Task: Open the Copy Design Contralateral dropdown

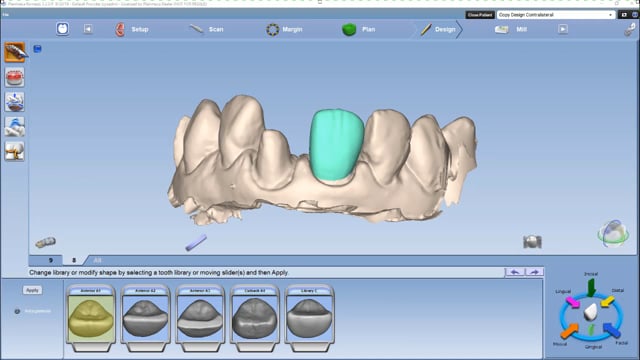Action: coord(556,15)
